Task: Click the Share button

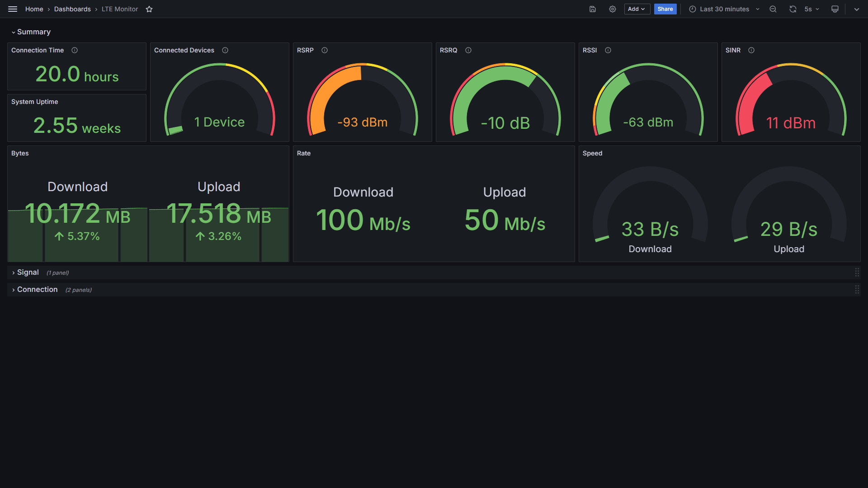Action: point(665,9)
